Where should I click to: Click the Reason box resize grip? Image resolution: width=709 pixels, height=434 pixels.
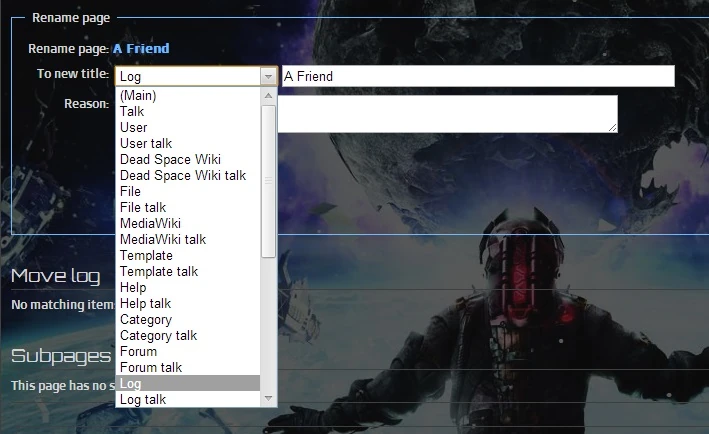(613, 128)
